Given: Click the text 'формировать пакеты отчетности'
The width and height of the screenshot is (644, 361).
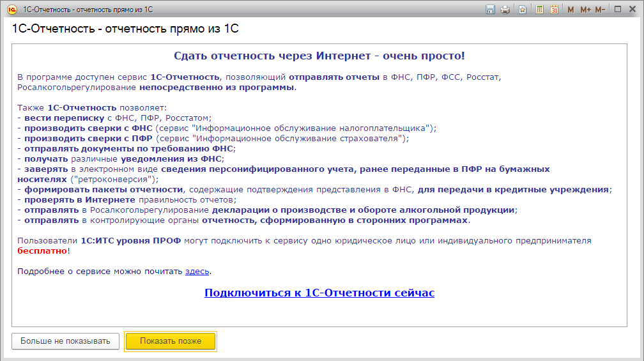Looking at the screenshot, I should click(x=103, y=190).
